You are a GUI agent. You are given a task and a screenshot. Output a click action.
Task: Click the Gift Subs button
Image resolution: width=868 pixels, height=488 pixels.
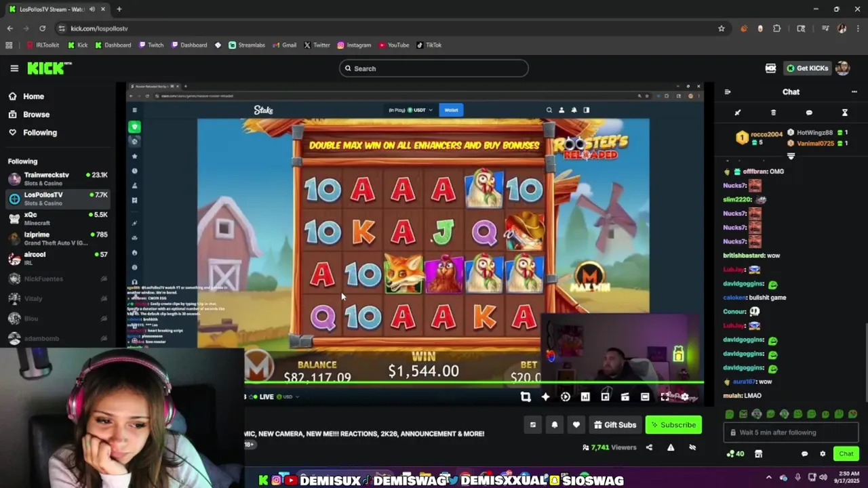[x=615, y=425]
